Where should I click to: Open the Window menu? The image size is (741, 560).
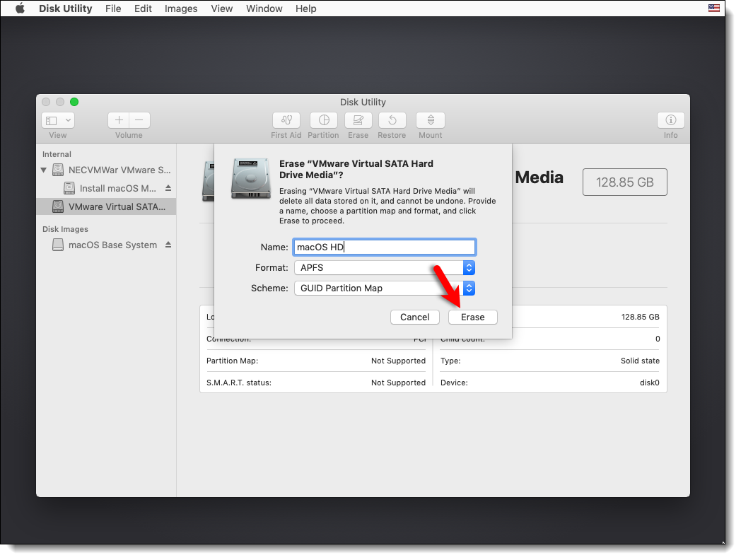[x=264, y=8]
